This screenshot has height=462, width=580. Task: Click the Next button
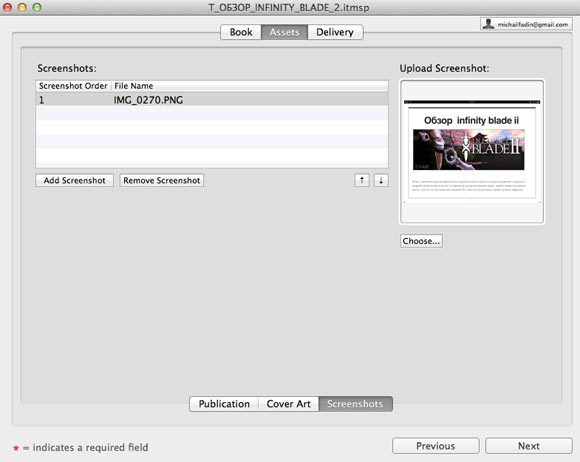529,446
